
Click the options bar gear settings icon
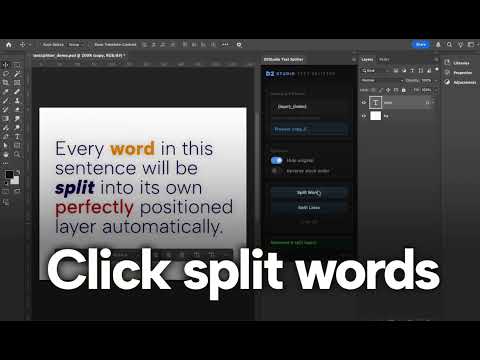pyautogui.click(x=239, y=44)
